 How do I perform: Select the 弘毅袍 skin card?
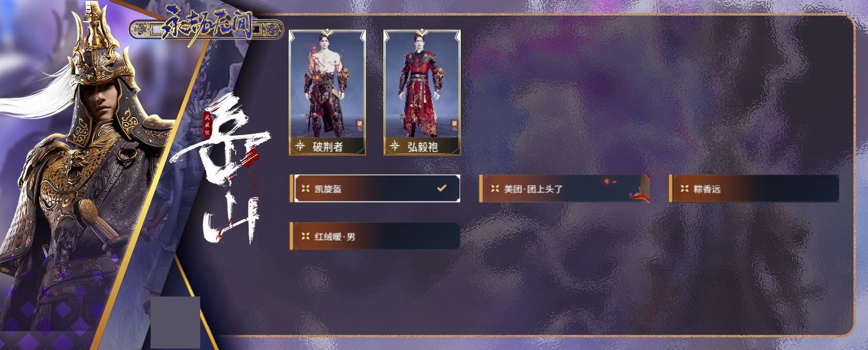pyautogui.click(x=422, y=93)
